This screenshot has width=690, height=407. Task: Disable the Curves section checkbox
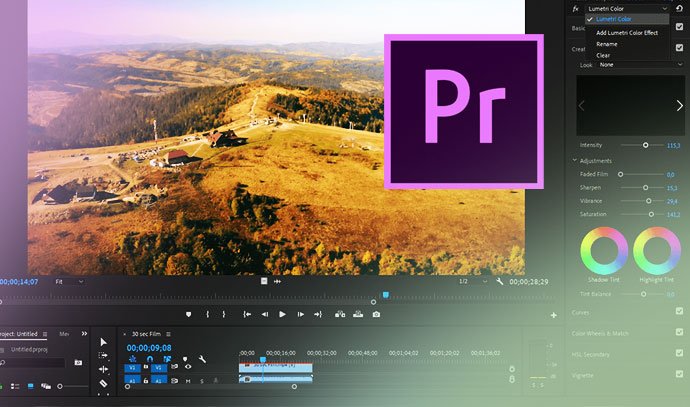[x=680, y=311]
